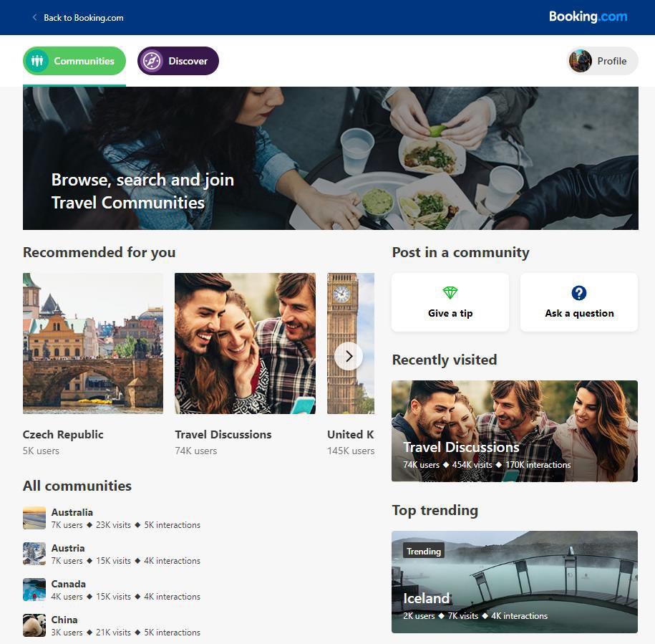Click the Communities people icon
The height and width of the screenshot is (644, 655).
tap(37, 61)
